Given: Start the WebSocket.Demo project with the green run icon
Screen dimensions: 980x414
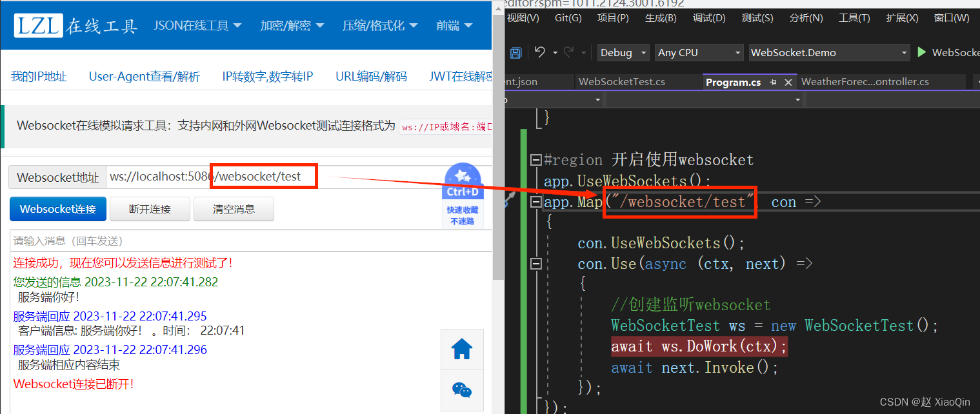Looking at the screenshot, I should (921, 52).
